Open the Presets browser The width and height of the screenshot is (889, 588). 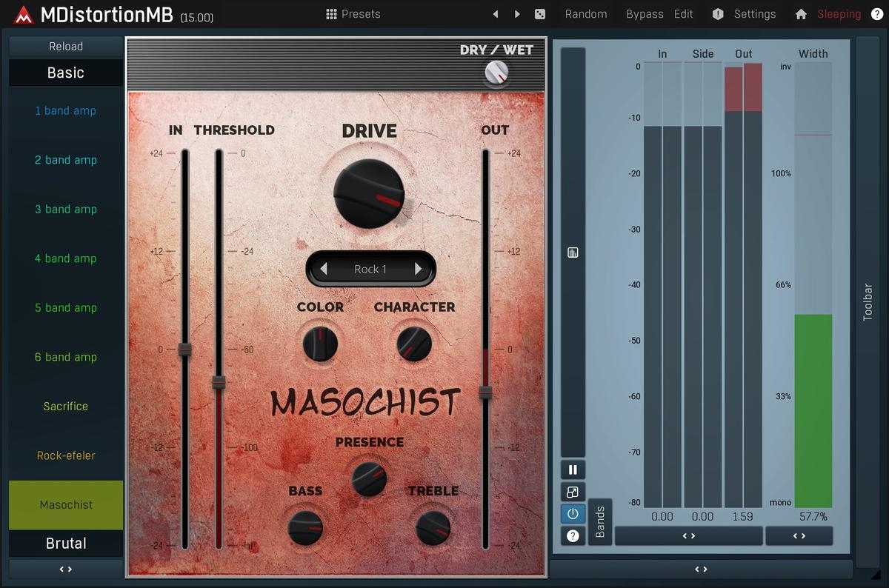pyautogui.click(x=353, y=14)
